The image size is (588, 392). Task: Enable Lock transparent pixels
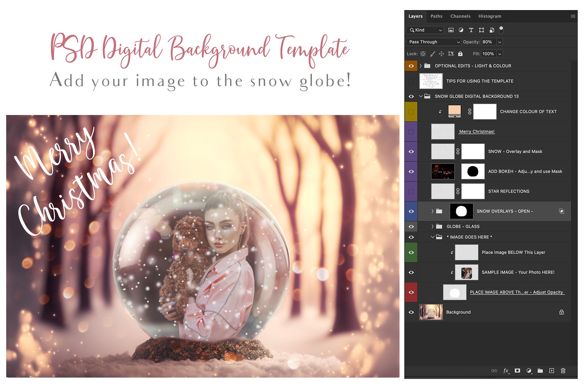click(x=423, y=54)
